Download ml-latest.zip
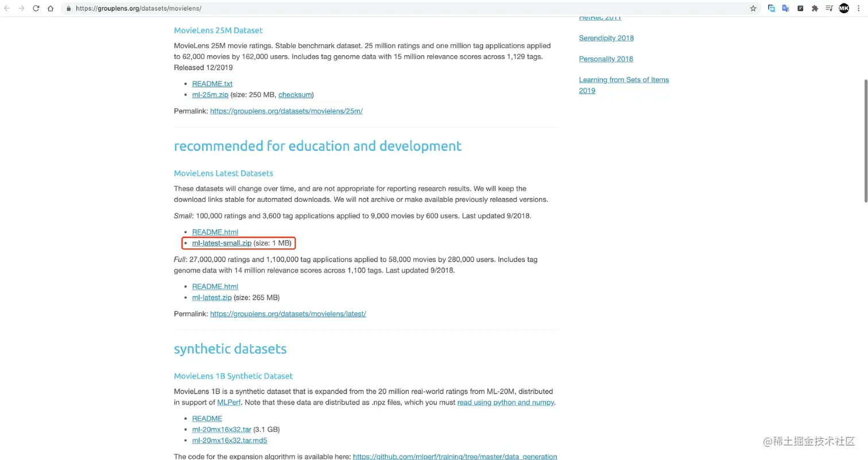The width and height of the screenshot is (868, 460). [212, 298]
